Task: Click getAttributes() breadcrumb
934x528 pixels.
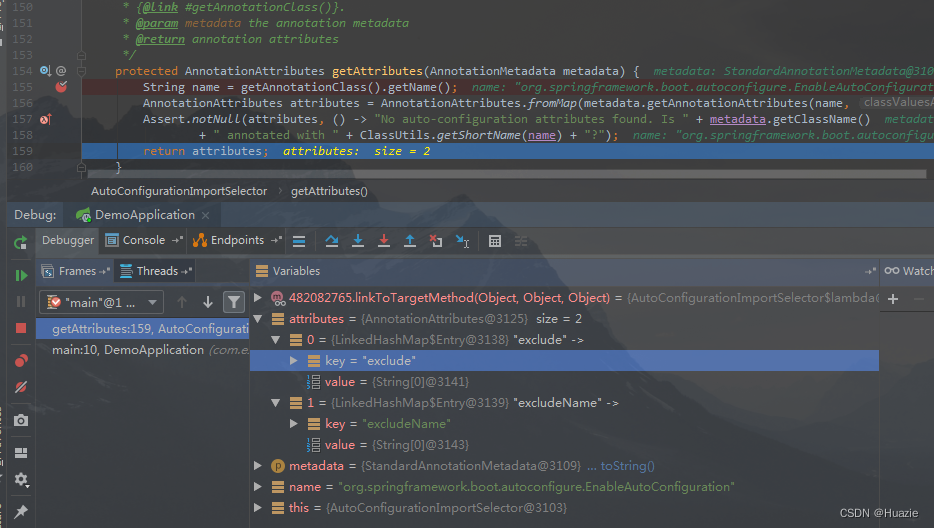Action: [329, 191]
